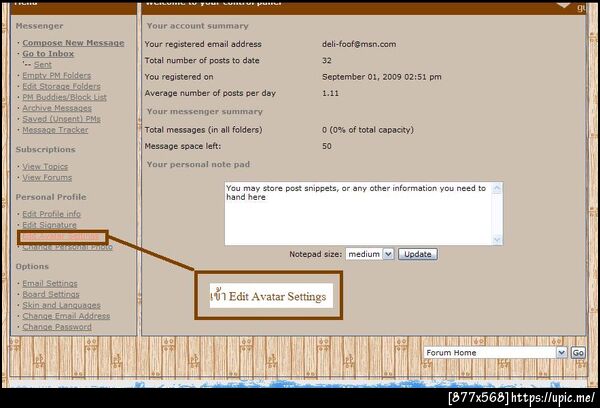Click the Options section heading
Viewport: 600px width, 408px height.
coord(32,266)
